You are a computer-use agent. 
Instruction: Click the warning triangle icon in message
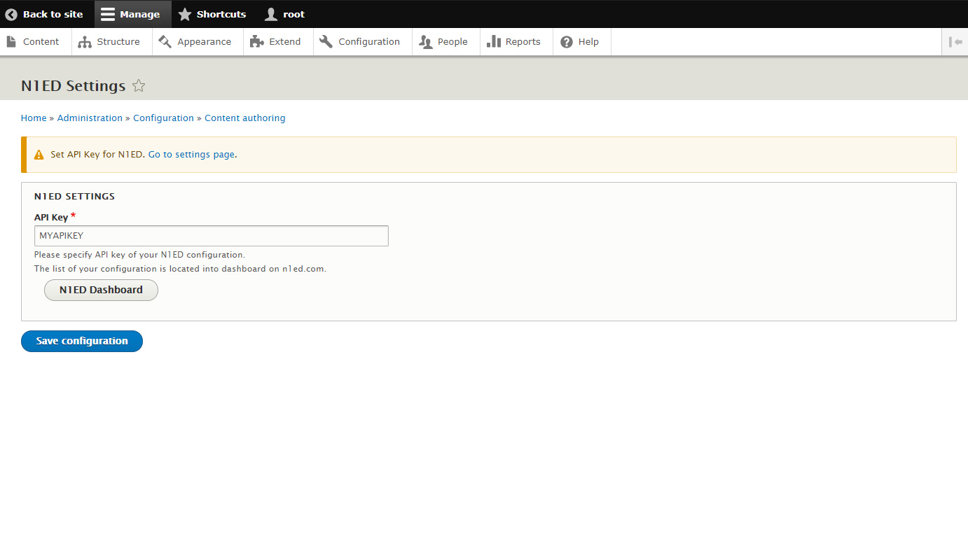(x=39, y=155)
